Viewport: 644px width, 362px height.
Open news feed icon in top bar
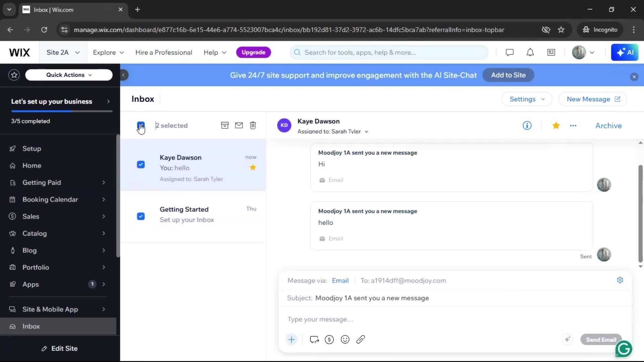coord(551,52)
